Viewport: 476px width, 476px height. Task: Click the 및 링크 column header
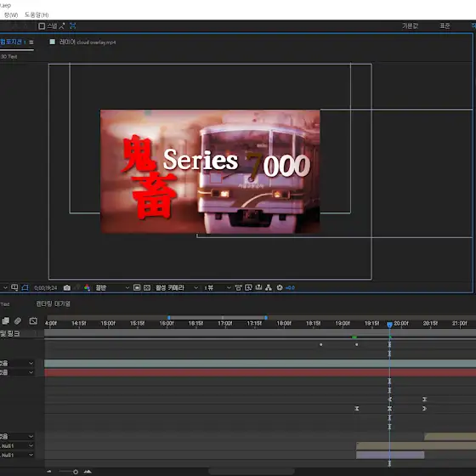tap(10, 333)
